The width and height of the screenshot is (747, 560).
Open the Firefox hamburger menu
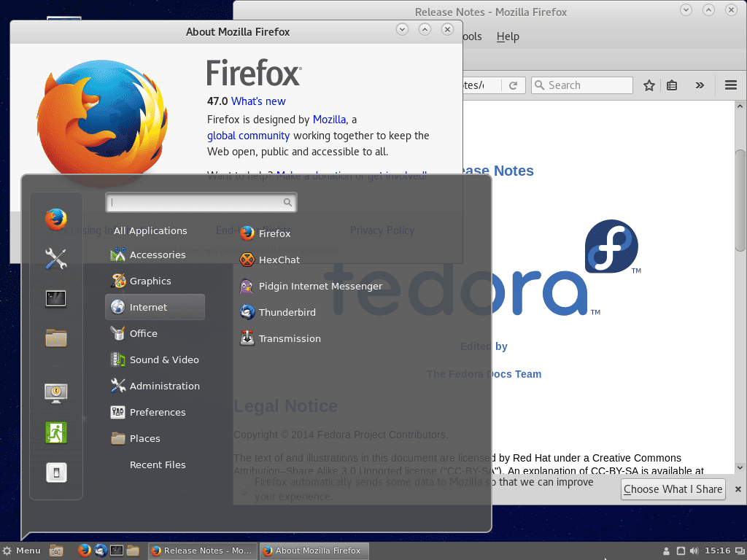[x=731, y=85]
